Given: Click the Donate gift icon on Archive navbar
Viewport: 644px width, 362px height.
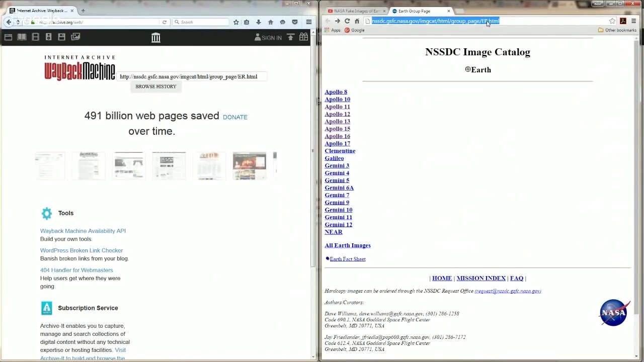Looking at the screenshot, I should click(303, 37).
